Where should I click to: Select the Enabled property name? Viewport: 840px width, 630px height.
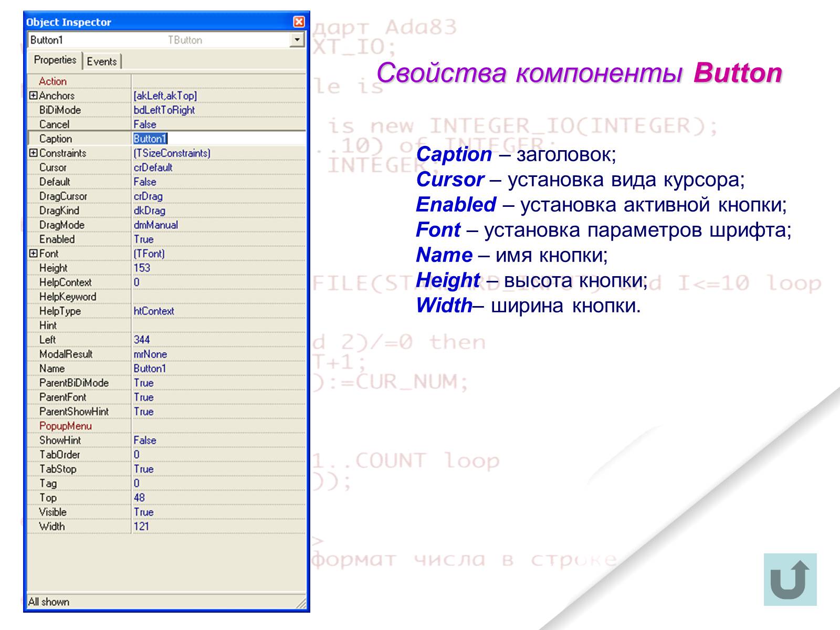point(57,239)
